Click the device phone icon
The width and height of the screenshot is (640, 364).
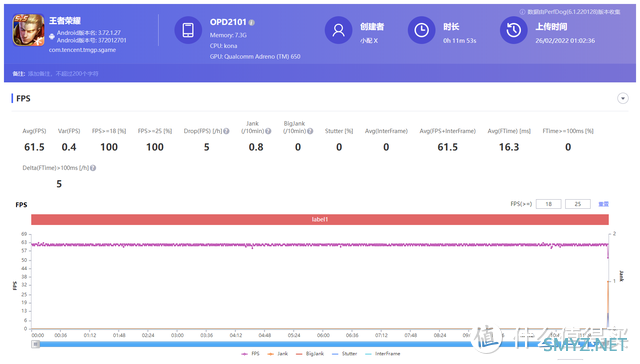(x=188, y=30)
